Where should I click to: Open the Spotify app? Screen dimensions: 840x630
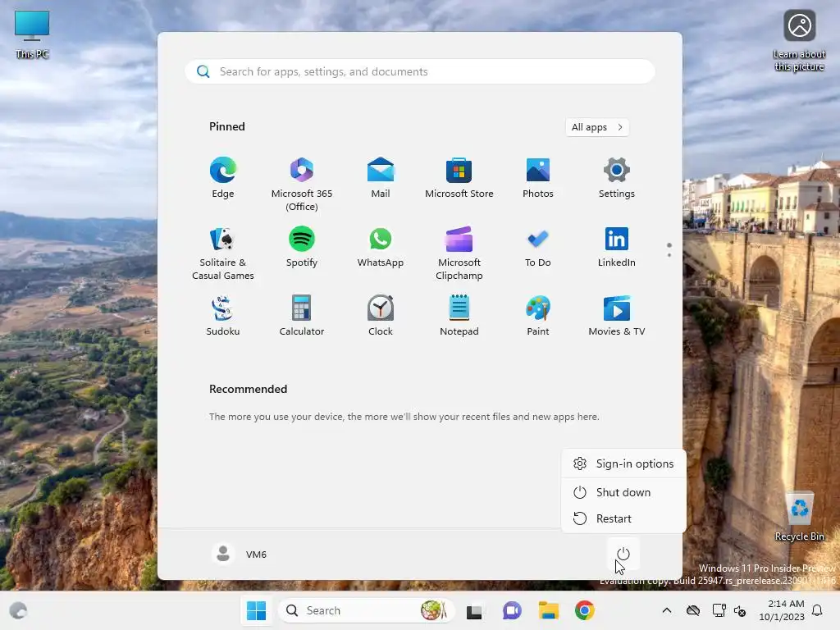click(302, 247)
